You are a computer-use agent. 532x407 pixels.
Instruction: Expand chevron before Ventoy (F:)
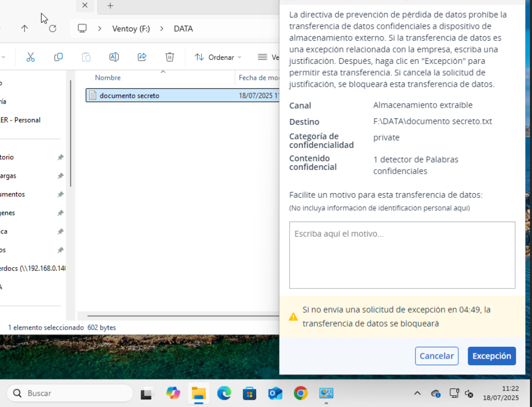[x=99, y=28]
